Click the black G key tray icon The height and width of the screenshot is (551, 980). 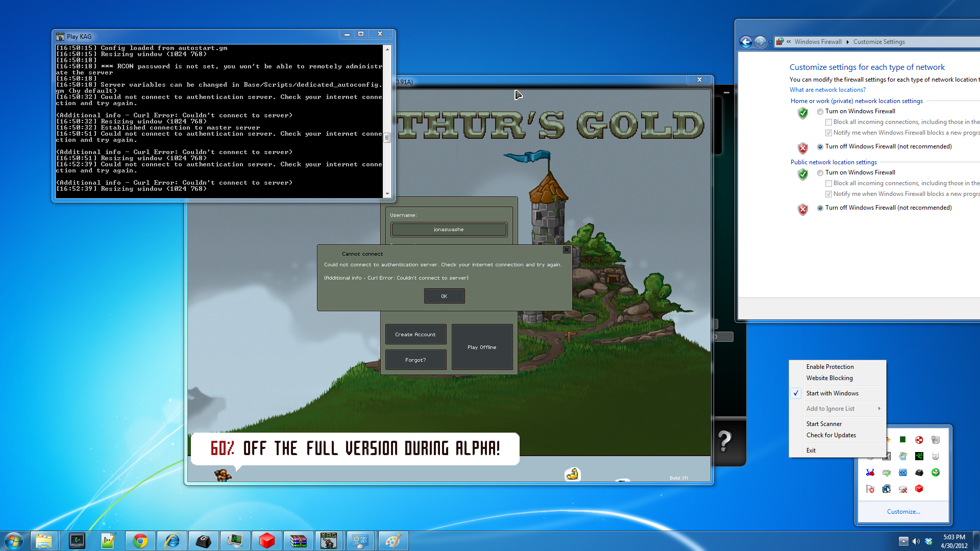point(919,472)
